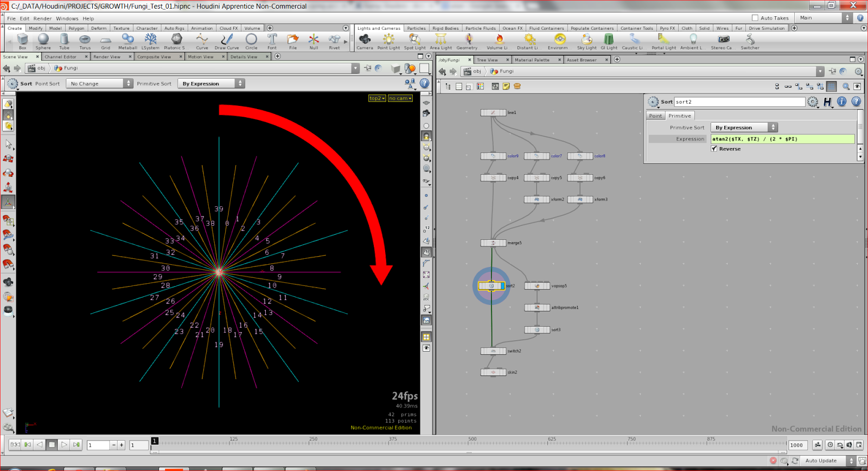Open the LSystem shelf tool

tap(150, 41)
